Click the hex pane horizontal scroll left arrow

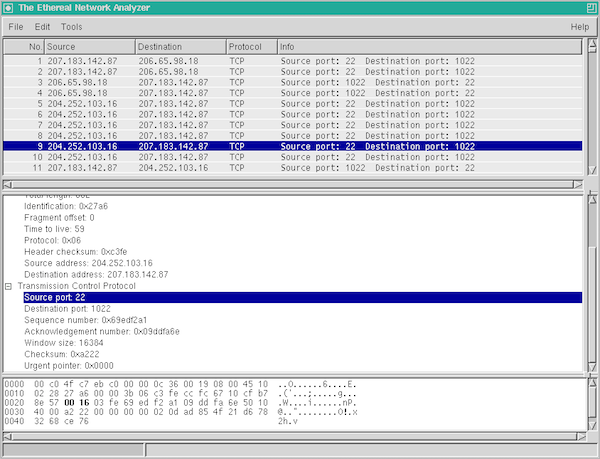[8, 436]
